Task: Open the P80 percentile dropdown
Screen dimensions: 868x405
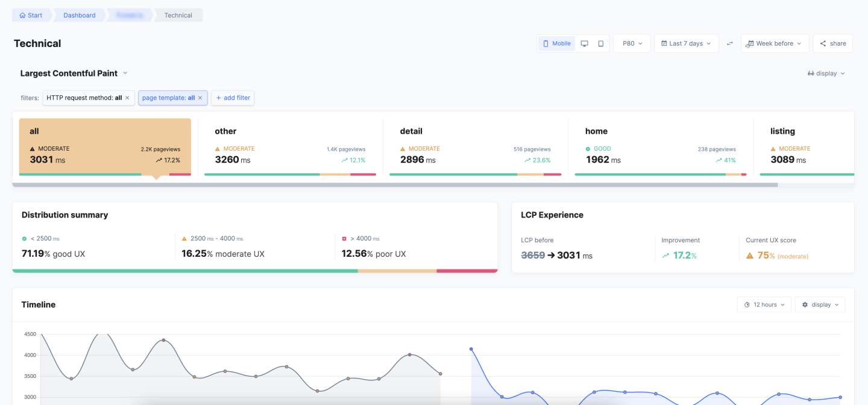Action: point(631,43)
